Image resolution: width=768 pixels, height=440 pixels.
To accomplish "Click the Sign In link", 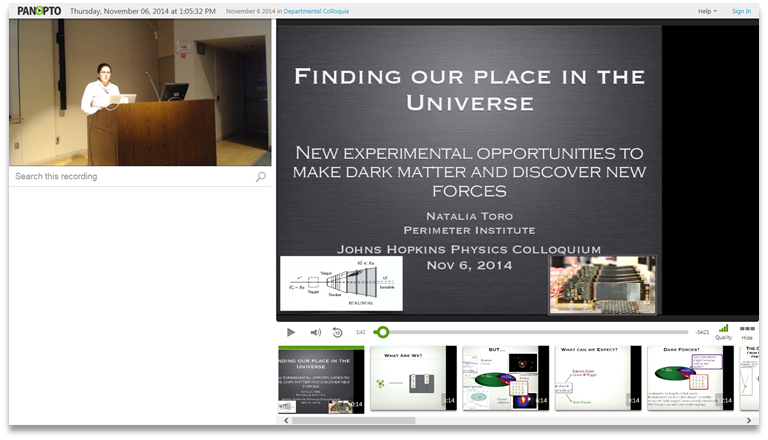I will pyautogui.click(x=741, y=11).
